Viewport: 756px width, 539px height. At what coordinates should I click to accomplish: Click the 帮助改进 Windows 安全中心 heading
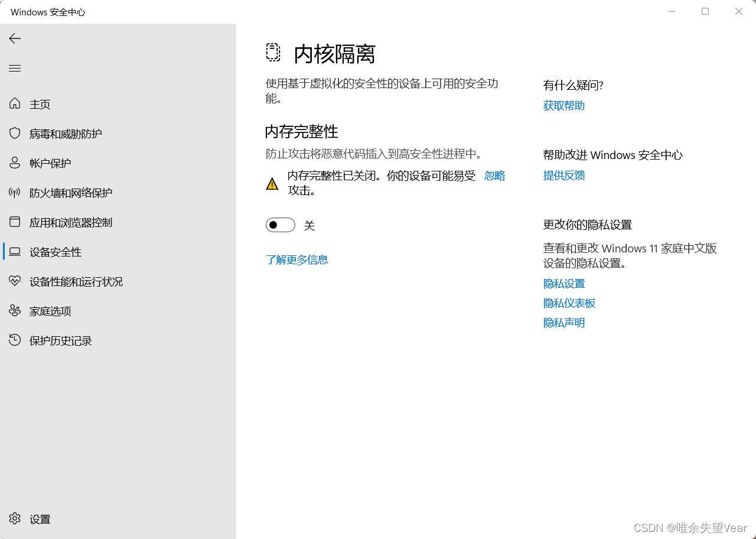click(x=612, y=155)
